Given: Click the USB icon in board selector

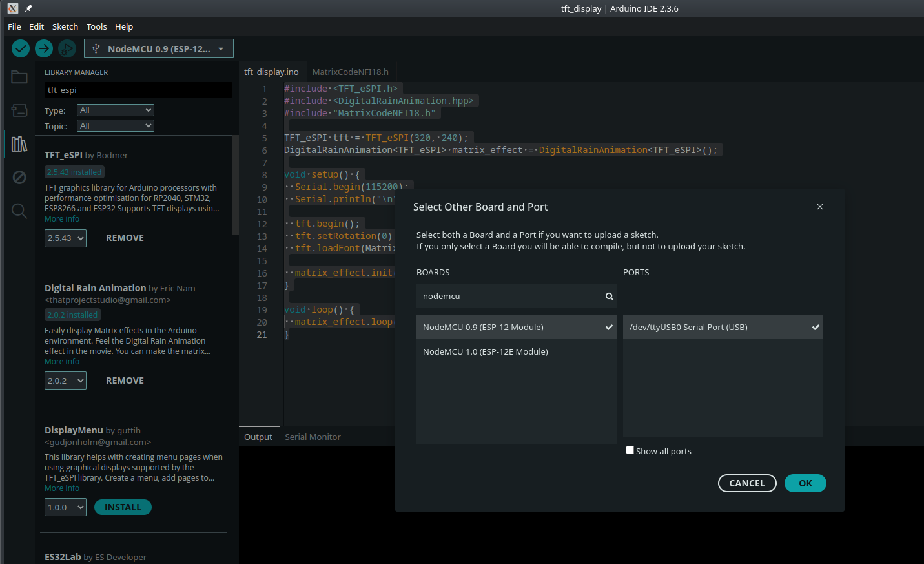Looking at the screenshot, I should coord(96,48).
